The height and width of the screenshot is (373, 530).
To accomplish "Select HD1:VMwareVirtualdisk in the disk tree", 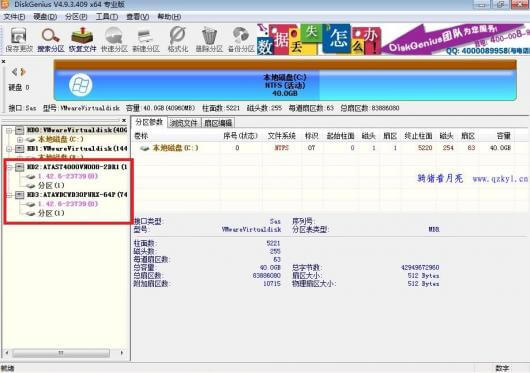I will click(77, 148).
